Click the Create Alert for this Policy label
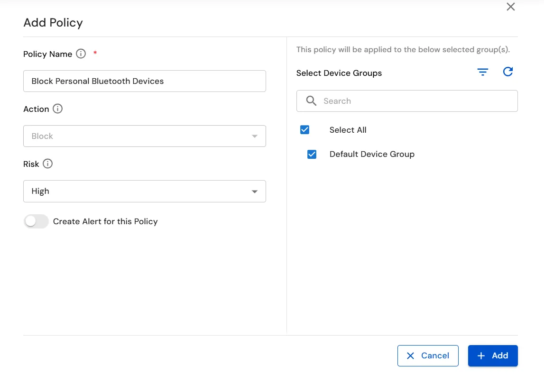544x392 pixels. [105, 221]
